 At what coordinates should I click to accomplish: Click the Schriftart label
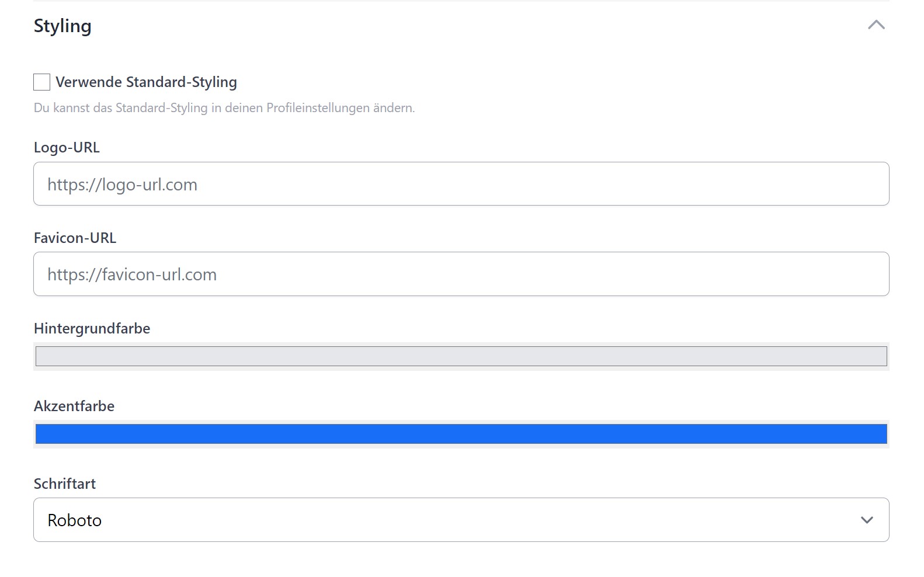pos(65,484)
